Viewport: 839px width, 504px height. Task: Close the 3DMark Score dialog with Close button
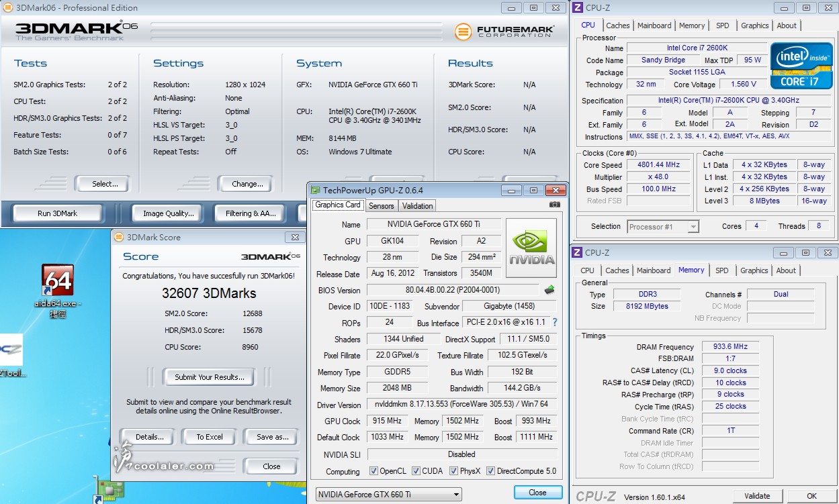click(x=271, y=466)
